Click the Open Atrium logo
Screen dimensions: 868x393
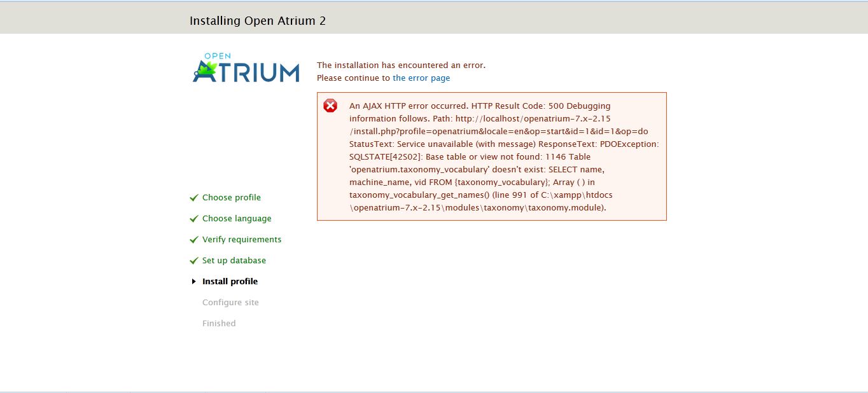pos(245,68)
